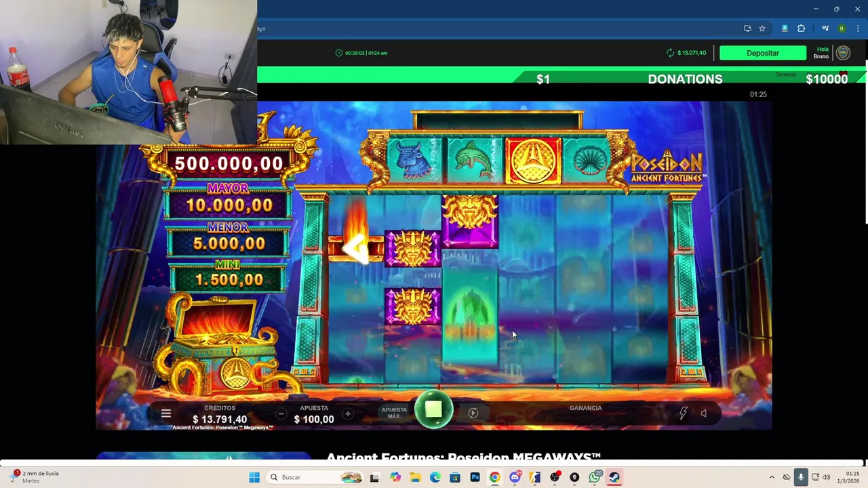Open the weather widget 2 mm de lluvia
Image resolution: width=868 pixels, height=488 pixels.
(x=36, y=477)
